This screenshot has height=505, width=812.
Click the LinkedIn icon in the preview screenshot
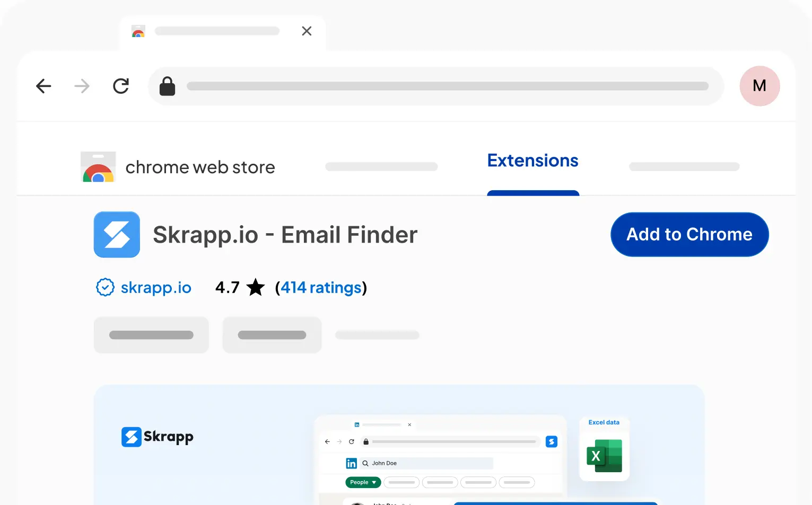point(351,463)
